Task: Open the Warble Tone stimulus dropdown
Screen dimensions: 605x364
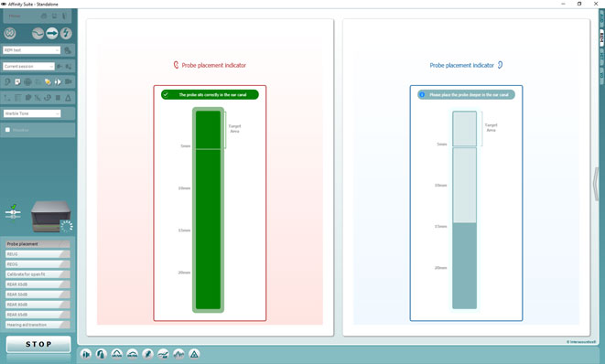Action: tap(32, 113)
